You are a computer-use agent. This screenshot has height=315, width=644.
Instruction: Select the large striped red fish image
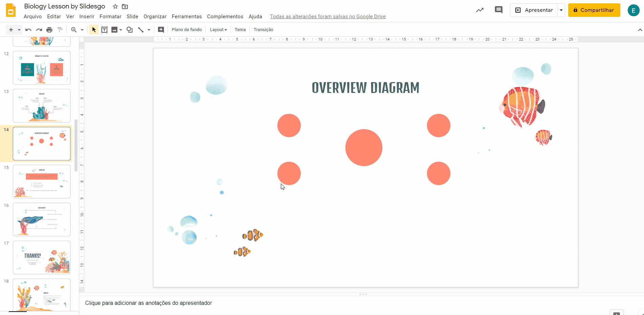tap(521, 106)
